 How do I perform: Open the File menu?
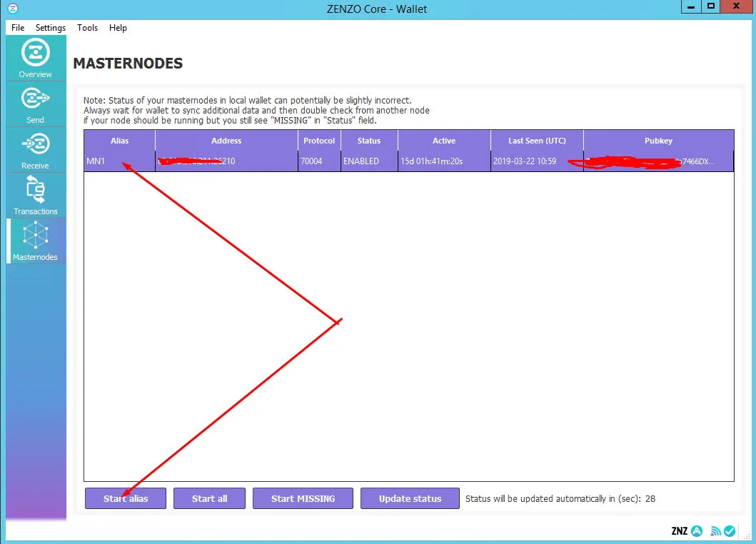[18, 28]
